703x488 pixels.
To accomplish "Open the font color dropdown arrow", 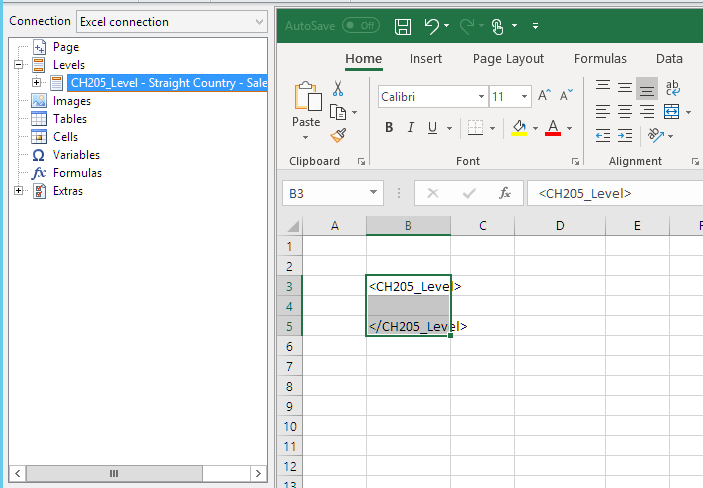I will click(569, 128).
